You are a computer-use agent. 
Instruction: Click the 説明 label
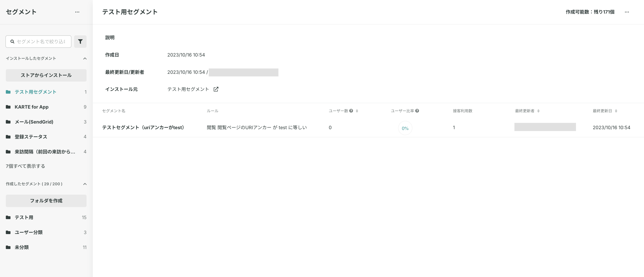point(110,37)
